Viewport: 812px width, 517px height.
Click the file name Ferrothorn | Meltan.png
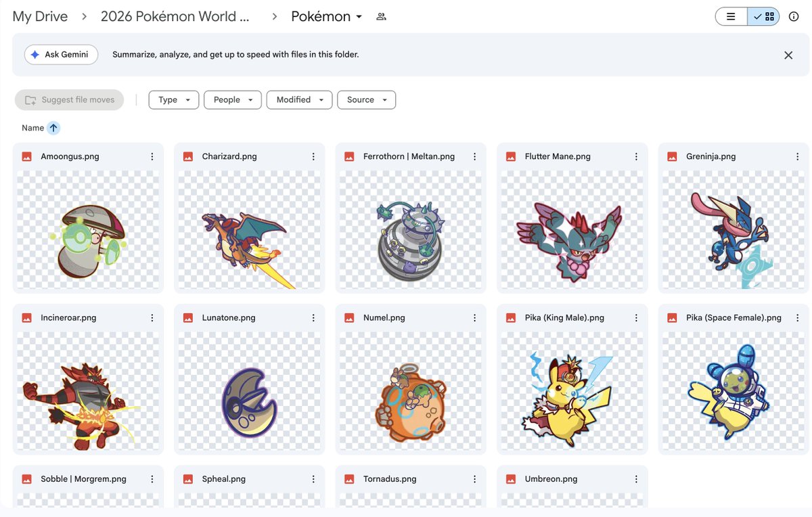tap(409, 156)
